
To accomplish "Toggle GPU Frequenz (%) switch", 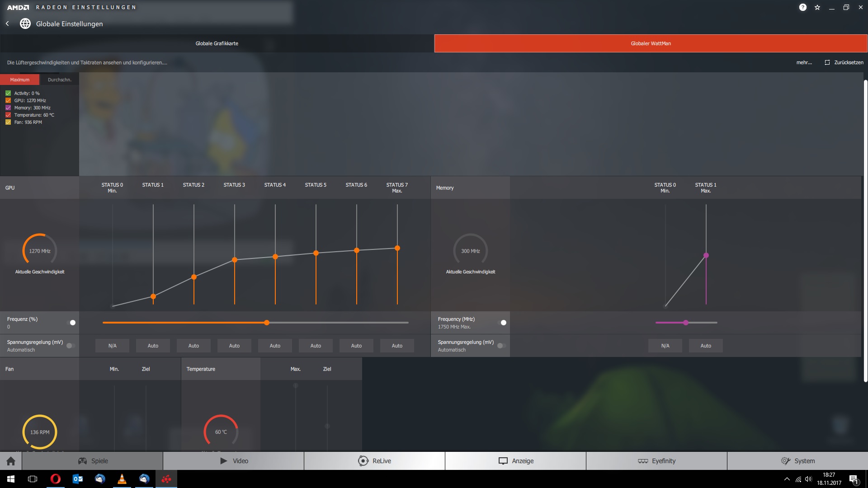I will (71, 323).
